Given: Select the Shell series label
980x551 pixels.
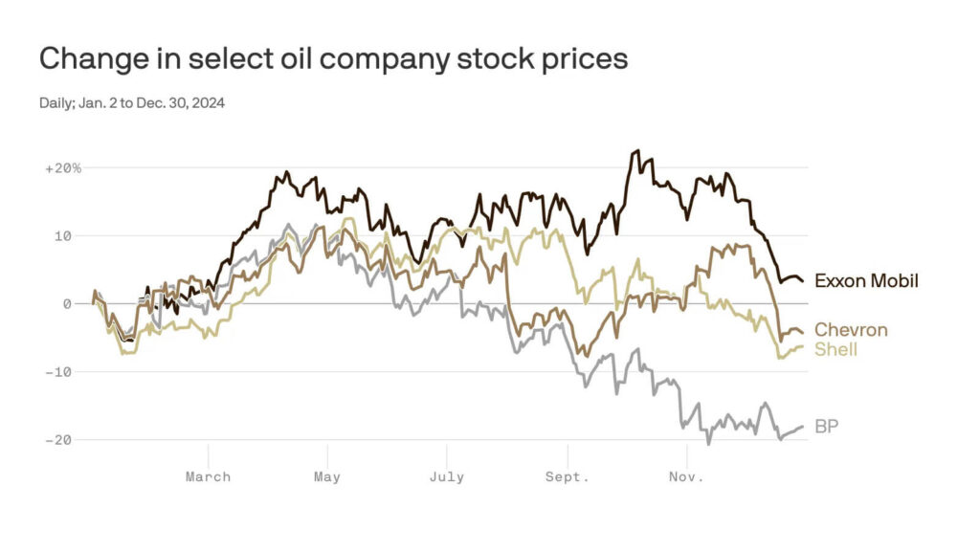Looking at the screenshot, I should (835, 349).
